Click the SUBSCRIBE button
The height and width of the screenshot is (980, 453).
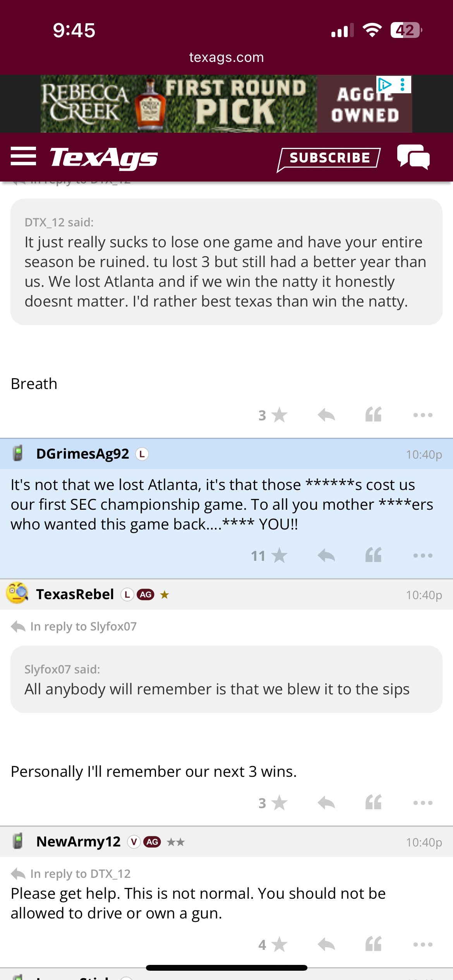coord(329,158)
